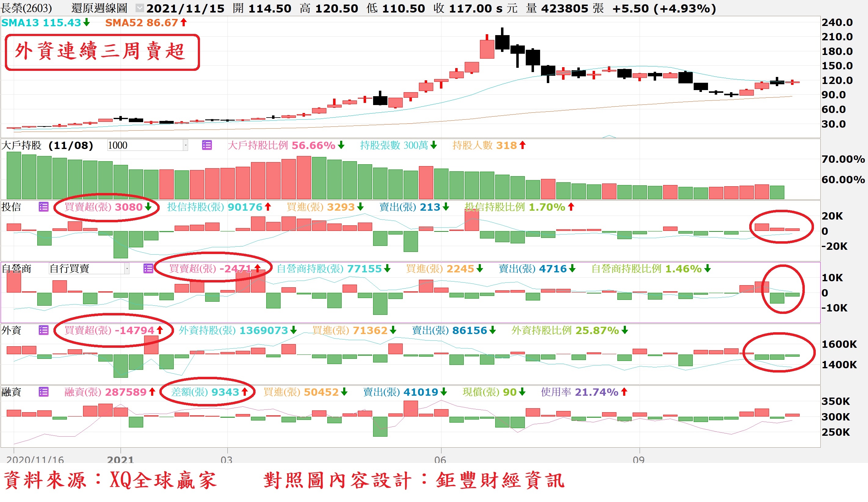Click the 融資 使用率 21.74% label
This screenshot has width=868, height=502.
(x=579, y=392)
